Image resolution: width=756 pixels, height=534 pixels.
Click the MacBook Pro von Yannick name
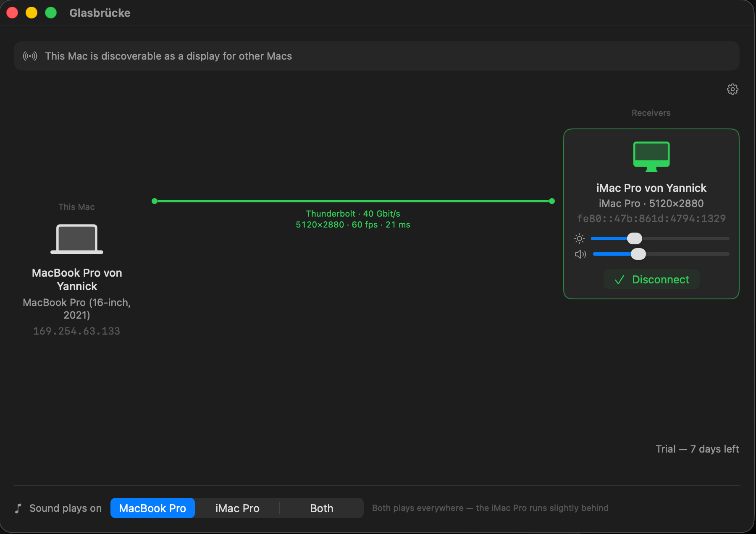click(77, 280)
